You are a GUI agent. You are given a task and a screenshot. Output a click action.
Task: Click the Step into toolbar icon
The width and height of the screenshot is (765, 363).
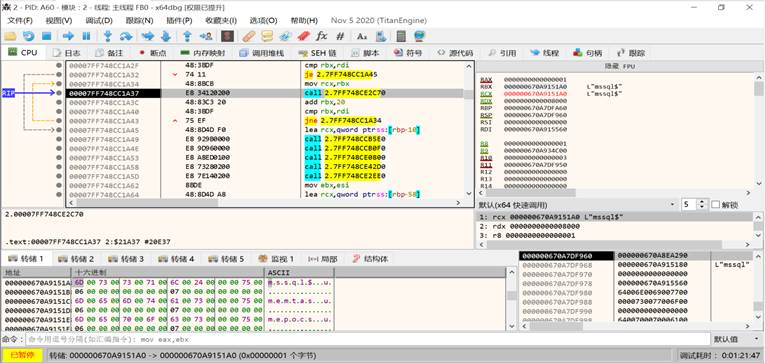pos(108,36)
